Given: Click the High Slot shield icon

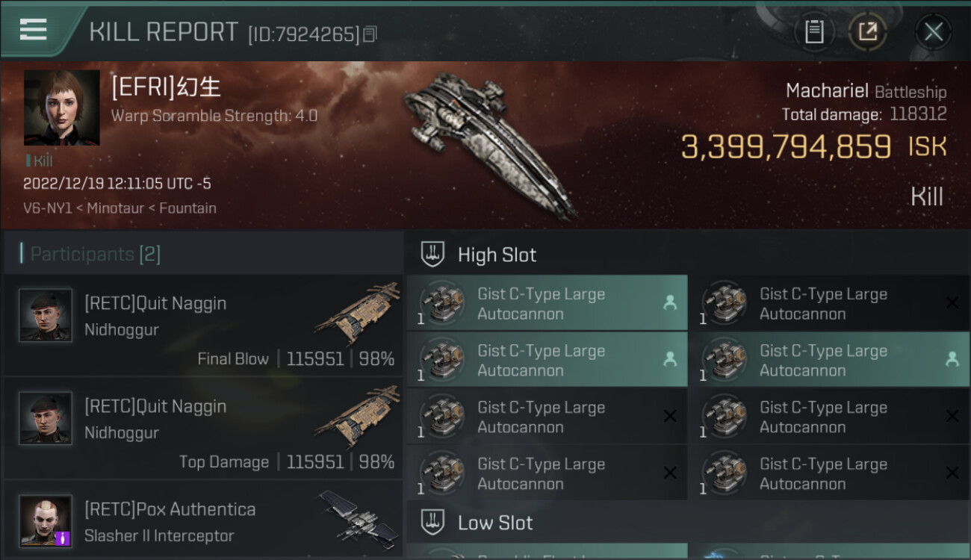Looking at the screenshot, I should 433,255.
